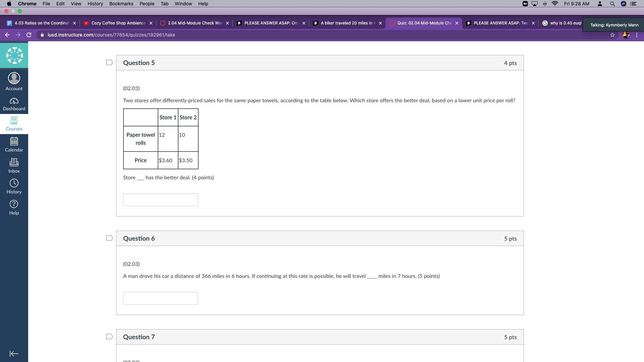This screenshot has height=362, width=644.
Task: Click the Question 5 answer text box
Action: [x=160, y=200]
